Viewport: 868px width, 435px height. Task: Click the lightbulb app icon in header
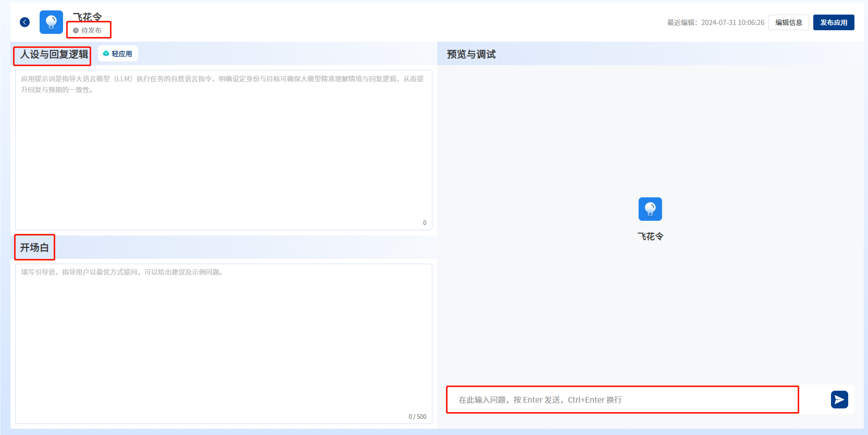tap(51, 22)
